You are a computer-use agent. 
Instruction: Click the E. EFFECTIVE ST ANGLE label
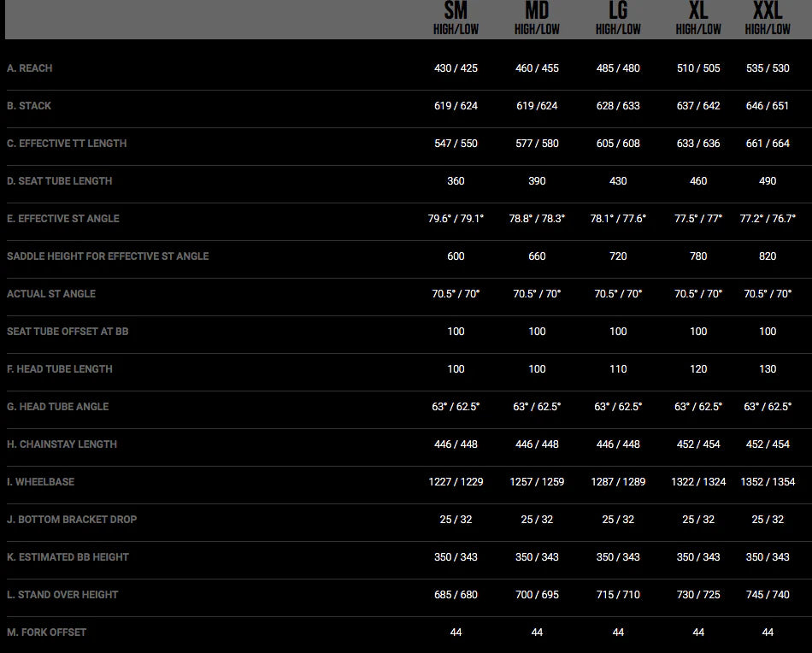click(63, 219)
